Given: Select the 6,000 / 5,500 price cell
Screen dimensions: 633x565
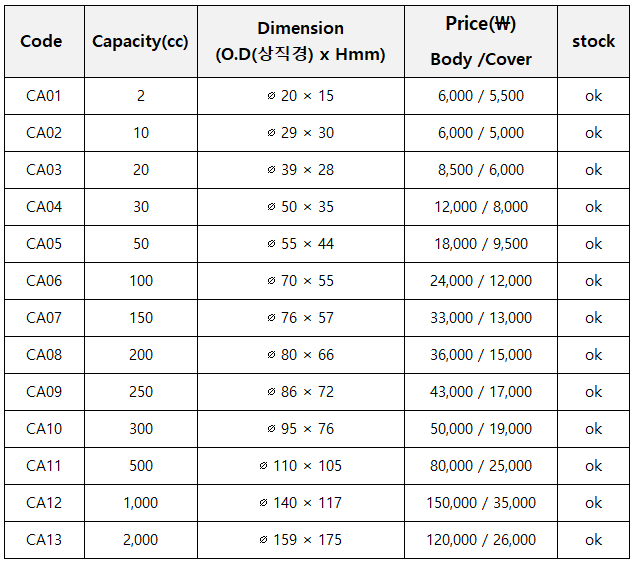Looking at the screenshot, I should (x=481, y=96).
